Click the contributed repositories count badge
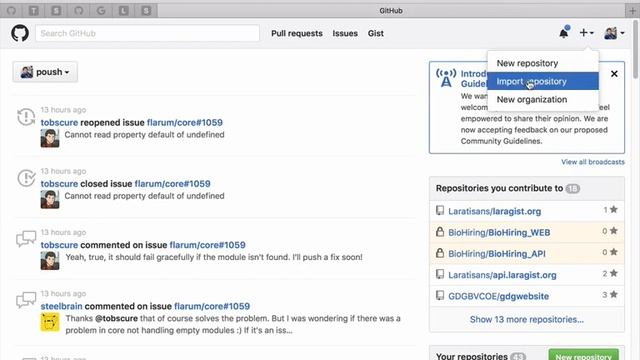 coord(573,189)
